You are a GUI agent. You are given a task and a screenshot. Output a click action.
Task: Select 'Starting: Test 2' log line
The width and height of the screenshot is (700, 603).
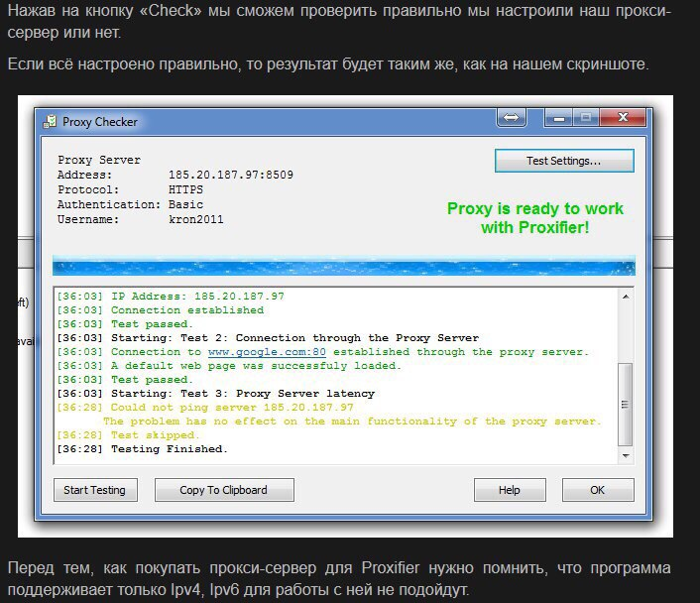pyautogui.click(x=268, y=338)
